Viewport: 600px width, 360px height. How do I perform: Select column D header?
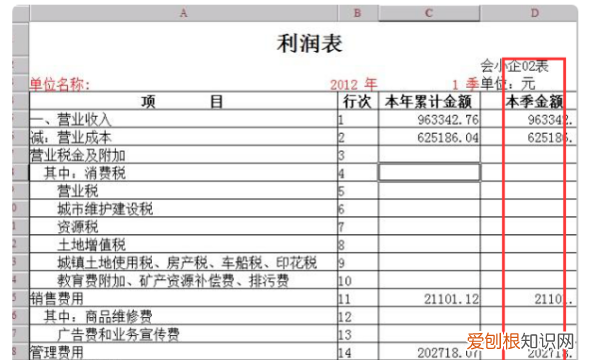(x=529, y=13)
